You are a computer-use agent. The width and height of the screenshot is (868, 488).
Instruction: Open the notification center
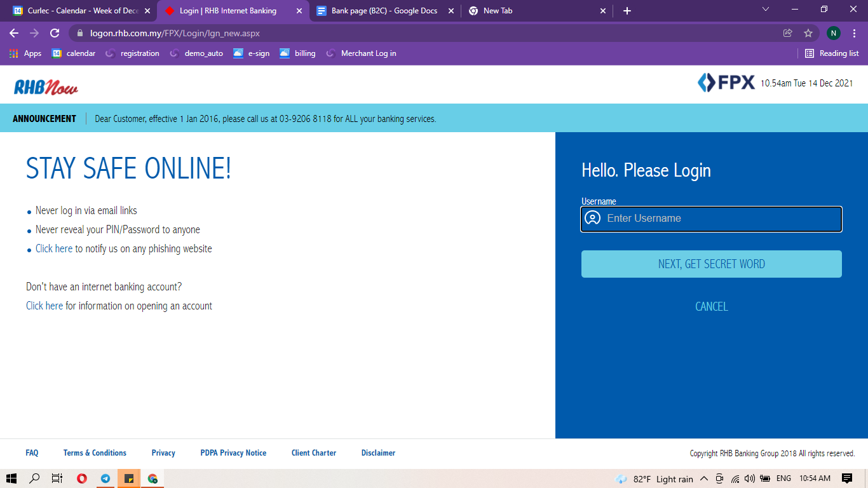coord(846,478)
